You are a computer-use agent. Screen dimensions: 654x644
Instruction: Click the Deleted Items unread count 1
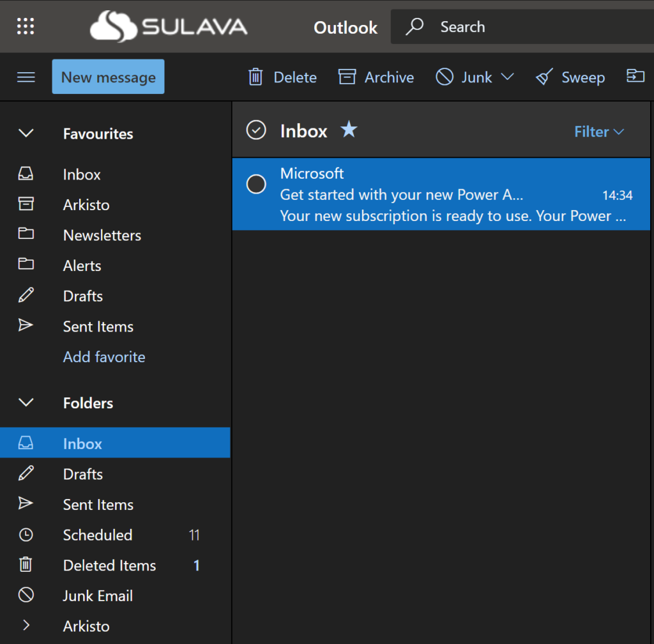tap(197, 565)
